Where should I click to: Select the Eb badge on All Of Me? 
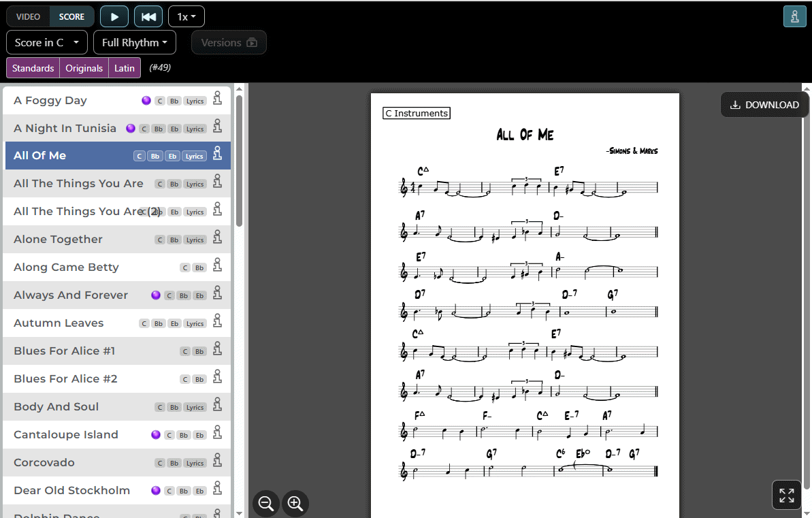pyautogui.click(x=172, y=156)
